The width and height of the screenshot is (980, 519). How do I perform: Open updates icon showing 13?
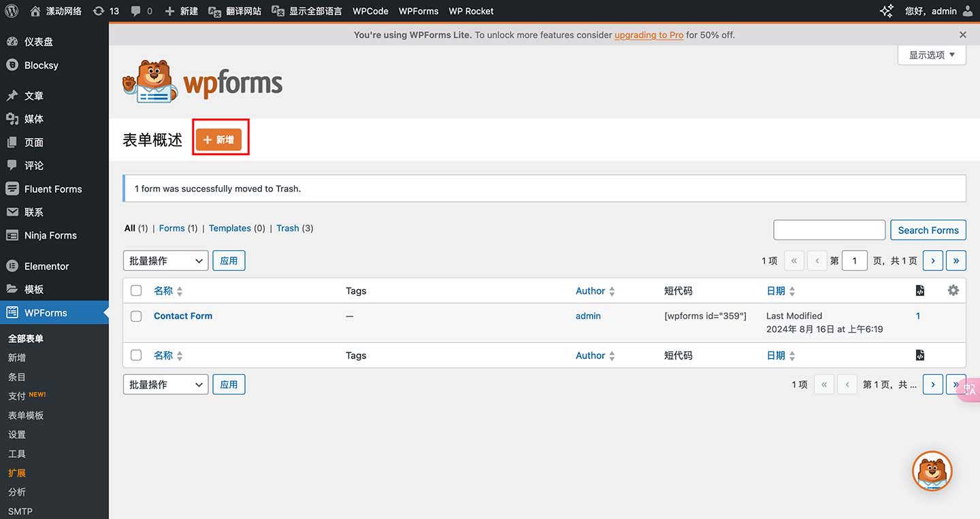coord(105,11)
